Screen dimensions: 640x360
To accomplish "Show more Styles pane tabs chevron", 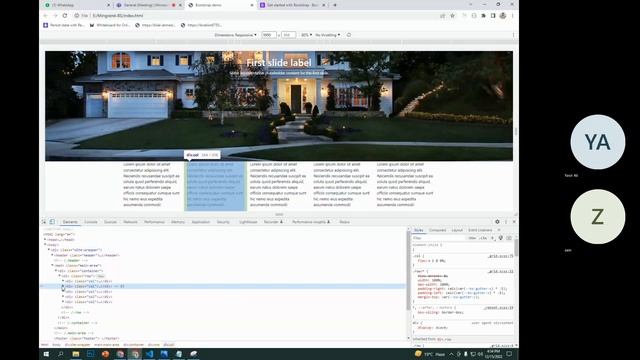I will point(499,230).
